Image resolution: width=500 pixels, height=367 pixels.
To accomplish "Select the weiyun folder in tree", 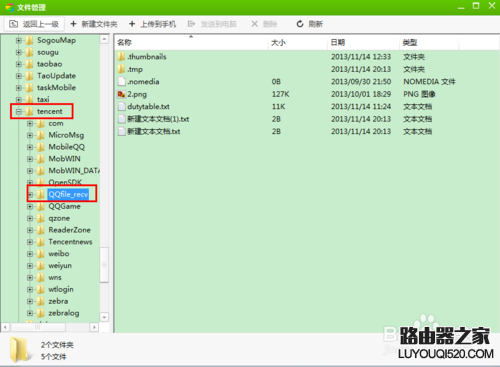I will tap(60, 266).
